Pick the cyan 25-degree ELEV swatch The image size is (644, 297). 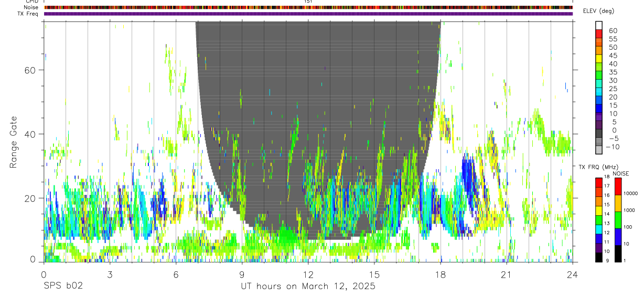(599, 92)
